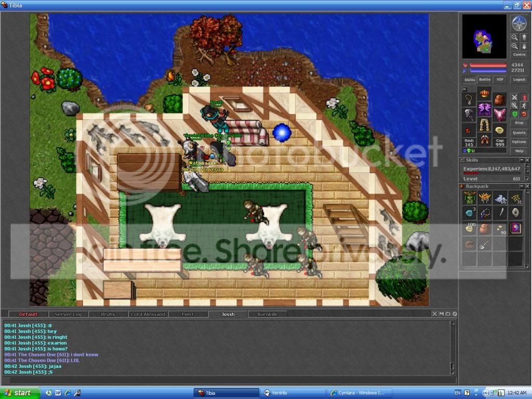Image resolution: width=532 pixels, height=399 pixels.
Task: Zoom out the minimap
Action: (515, 37)
